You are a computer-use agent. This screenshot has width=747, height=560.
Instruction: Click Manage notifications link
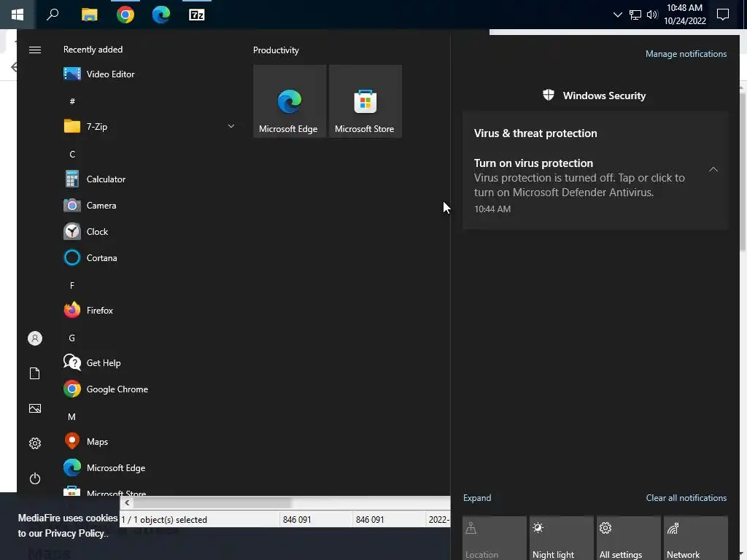tap(686, 54)
